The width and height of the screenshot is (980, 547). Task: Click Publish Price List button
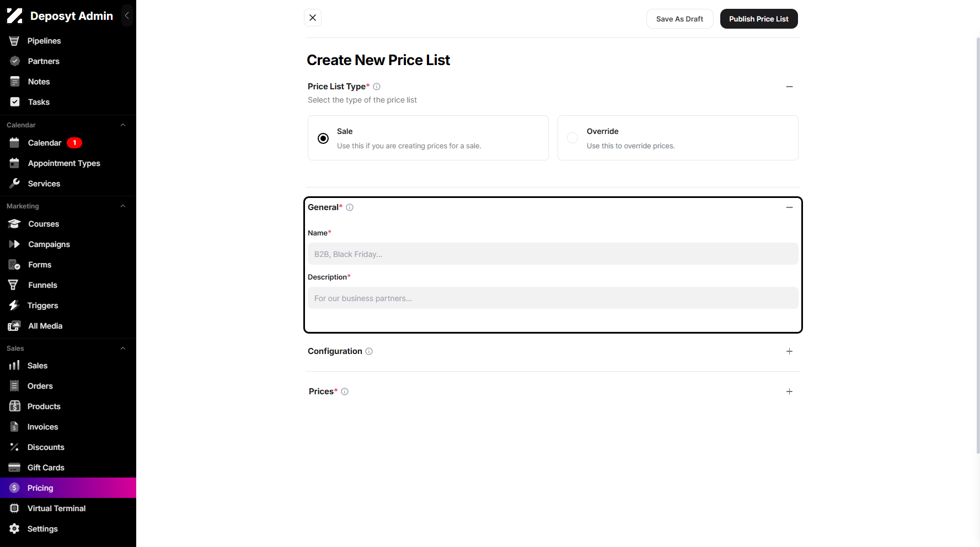point(759,19)
